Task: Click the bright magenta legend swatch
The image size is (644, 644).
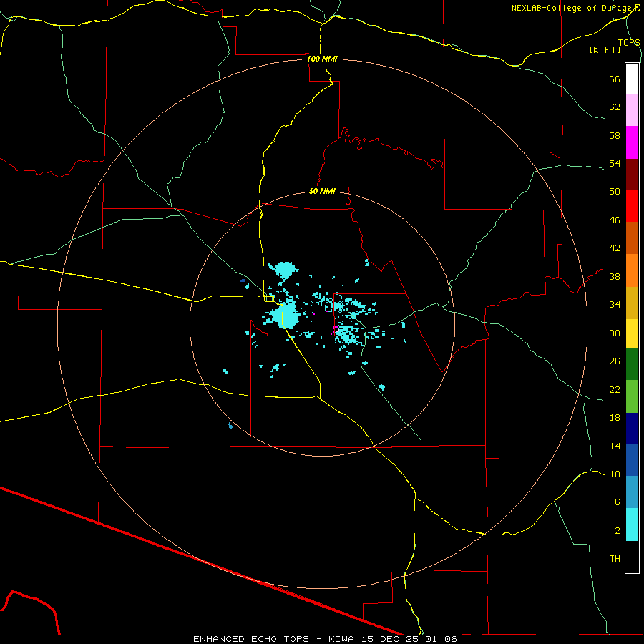Action: (x=632, y=142)
